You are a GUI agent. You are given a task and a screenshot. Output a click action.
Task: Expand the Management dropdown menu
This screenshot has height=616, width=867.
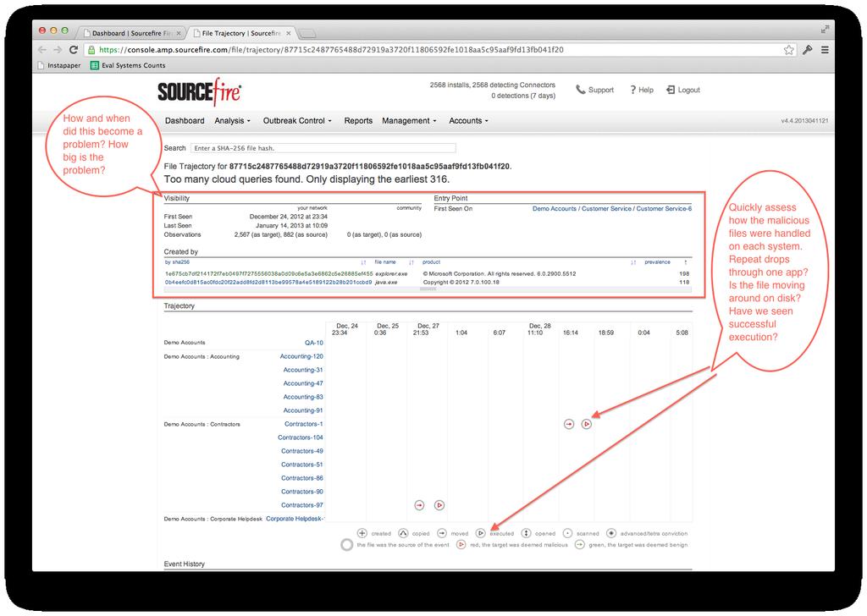click(409, 120)
